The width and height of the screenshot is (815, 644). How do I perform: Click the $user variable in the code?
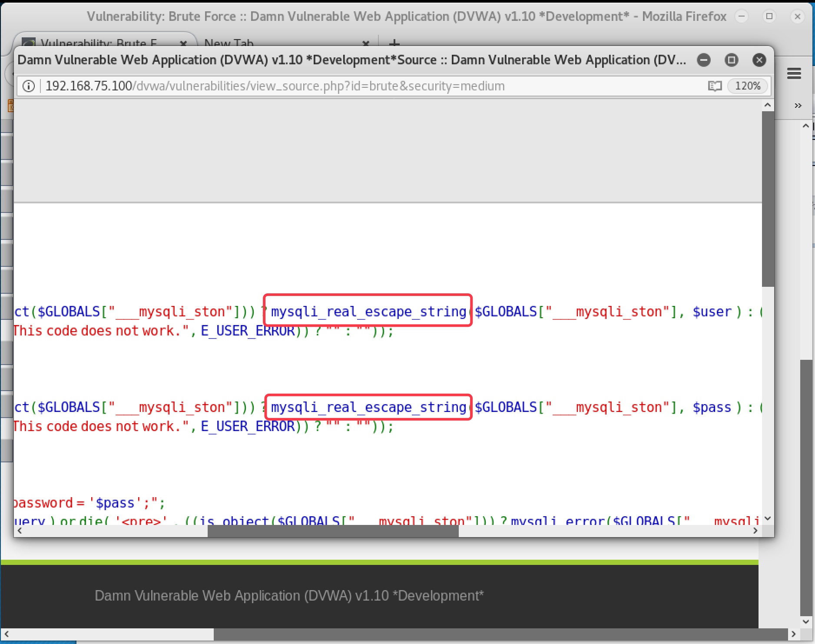pyautogui.click(x=712, y=312)
